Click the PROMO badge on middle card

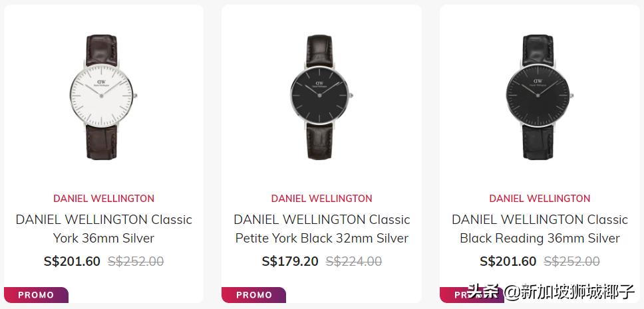tap(253, 295)
